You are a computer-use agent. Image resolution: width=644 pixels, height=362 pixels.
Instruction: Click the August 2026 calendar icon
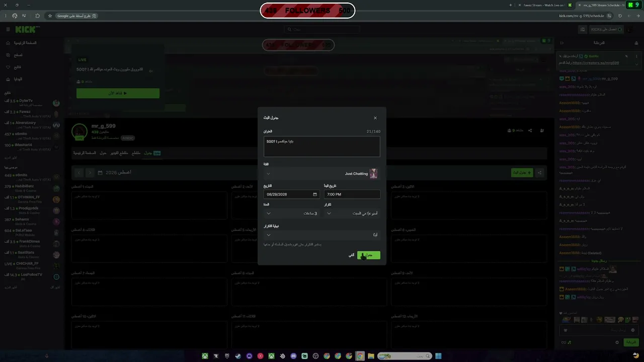point(100,173)
